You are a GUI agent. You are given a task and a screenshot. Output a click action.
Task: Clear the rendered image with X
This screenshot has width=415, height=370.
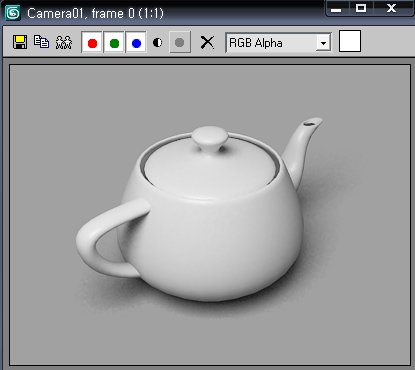tap(207, 42)
